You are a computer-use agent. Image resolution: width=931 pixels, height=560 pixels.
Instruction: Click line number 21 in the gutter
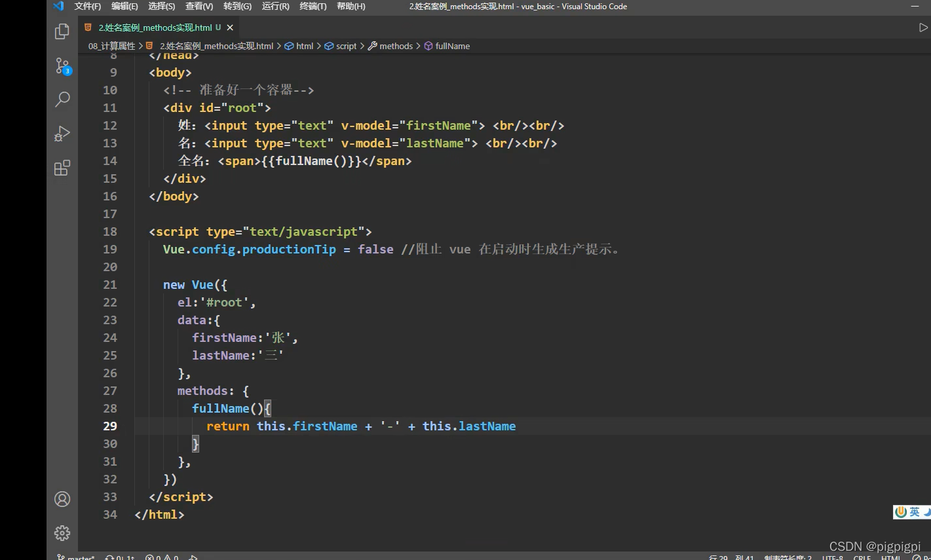point(110,284)
